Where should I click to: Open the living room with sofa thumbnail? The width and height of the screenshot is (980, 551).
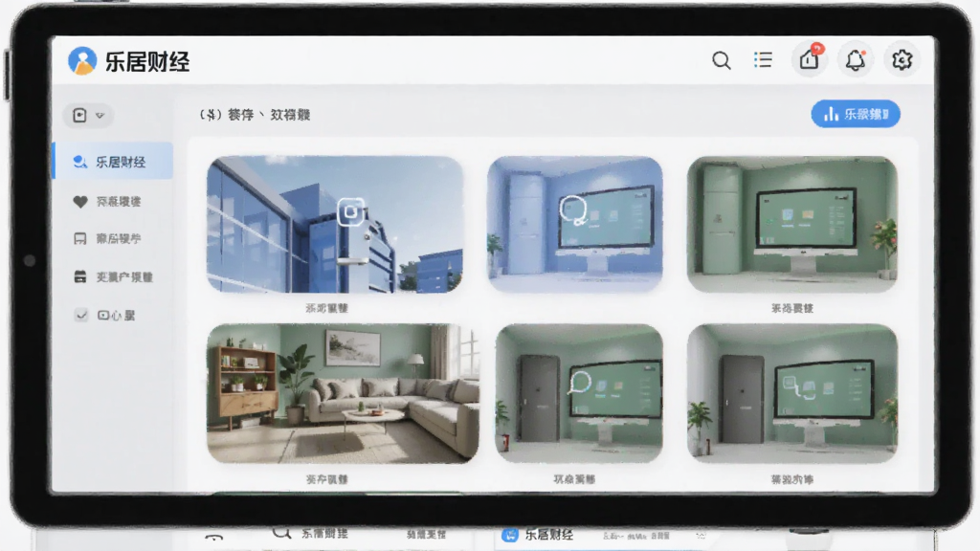click(343, 393)
